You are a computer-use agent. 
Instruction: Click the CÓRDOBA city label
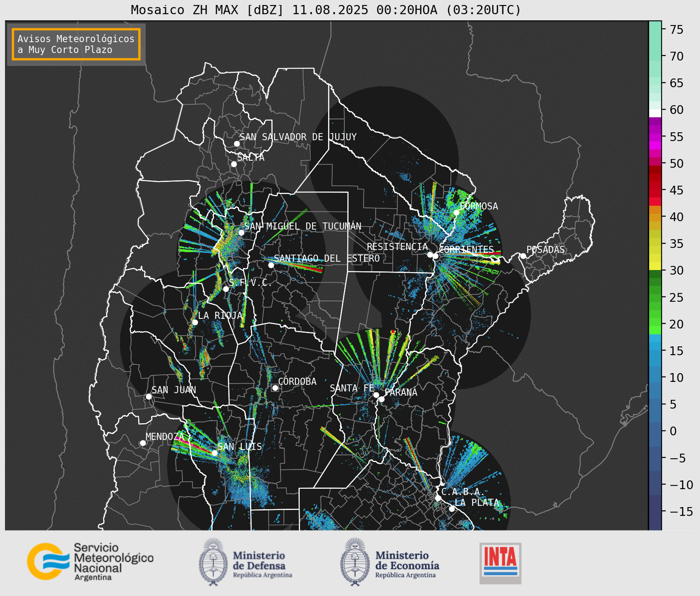(297, 381)
